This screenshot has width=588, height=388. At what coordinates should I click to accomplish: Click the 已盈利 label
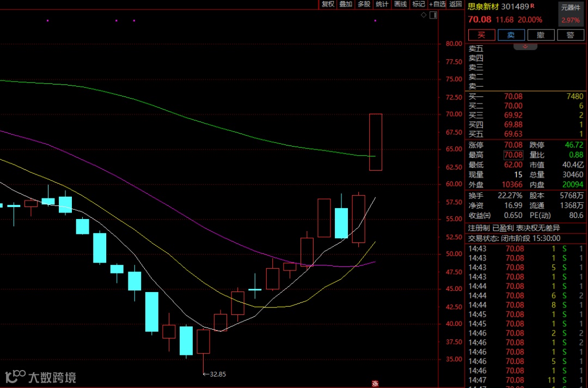[x=503, y=228]
